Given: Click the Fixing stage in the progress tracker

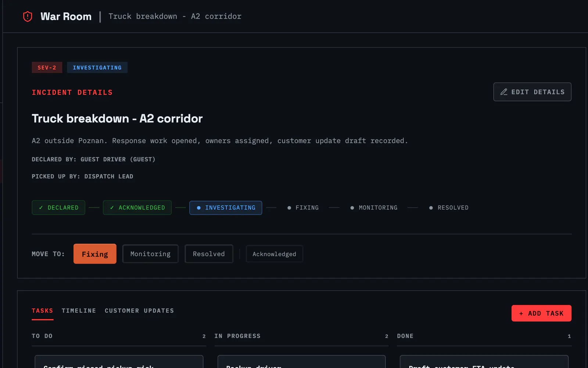Looking at the screenshot, I should point(303,208).
